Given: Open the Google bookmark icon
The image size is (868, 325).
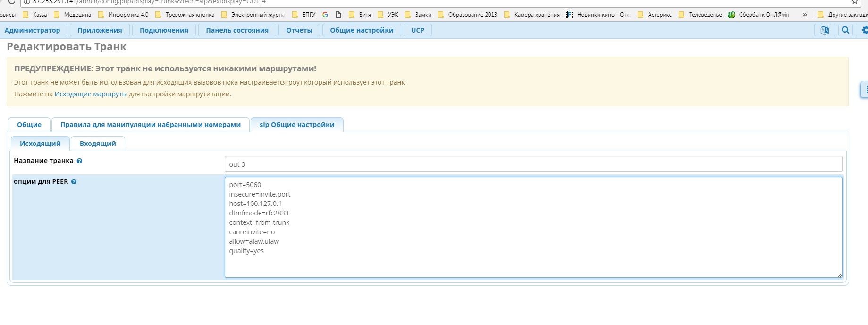Looking at the screenshot, I should (x=325, y=15).
